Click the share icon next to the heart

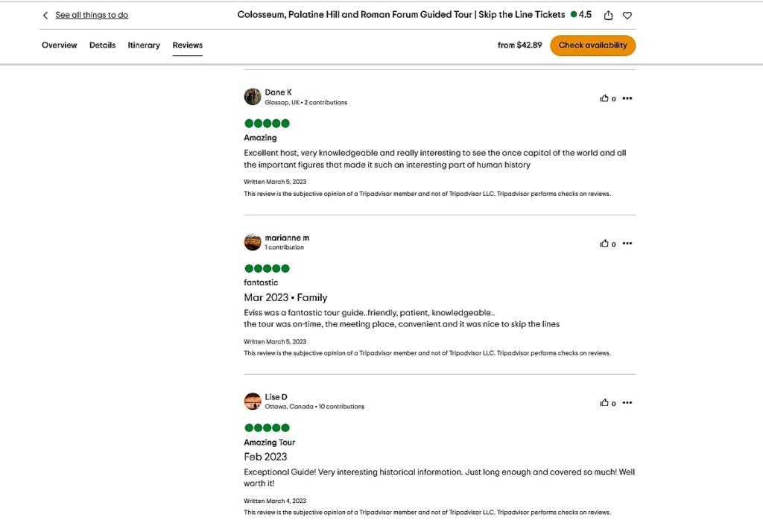coord(607,14)
